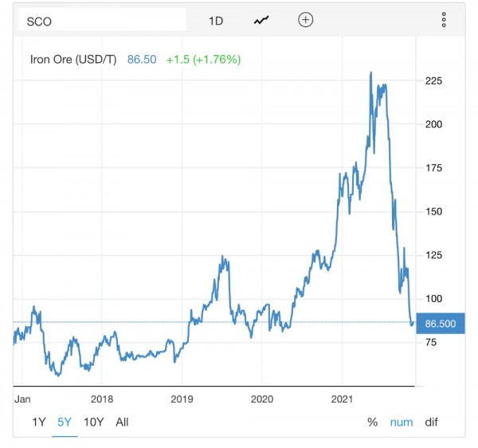Select the 5Y time range

[65, 422]
